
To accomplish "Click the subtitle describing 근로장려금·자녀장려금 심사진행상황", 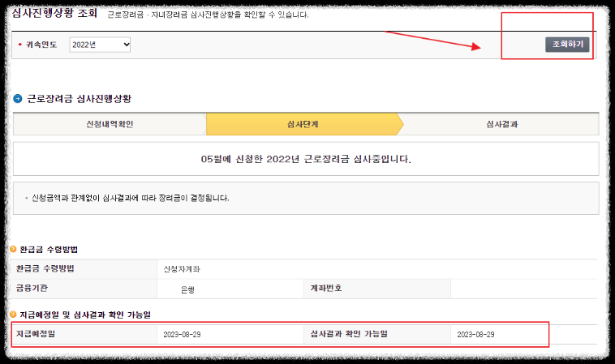I will (x=209, y=15).
